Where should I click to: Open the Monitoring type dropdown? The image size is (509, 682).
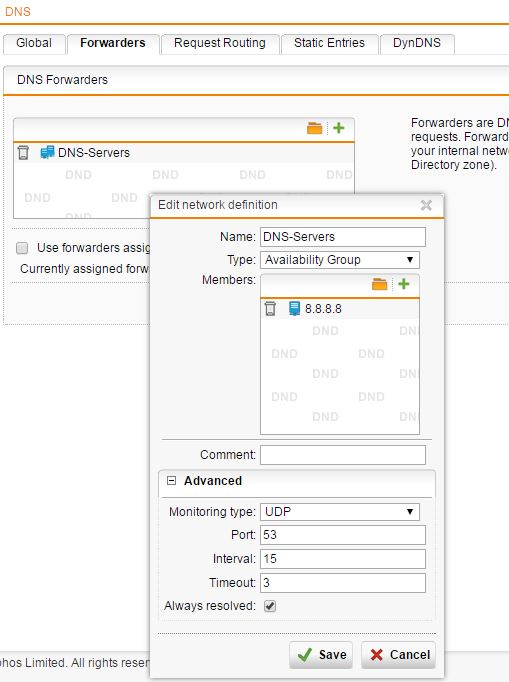[x=340, y=512]
